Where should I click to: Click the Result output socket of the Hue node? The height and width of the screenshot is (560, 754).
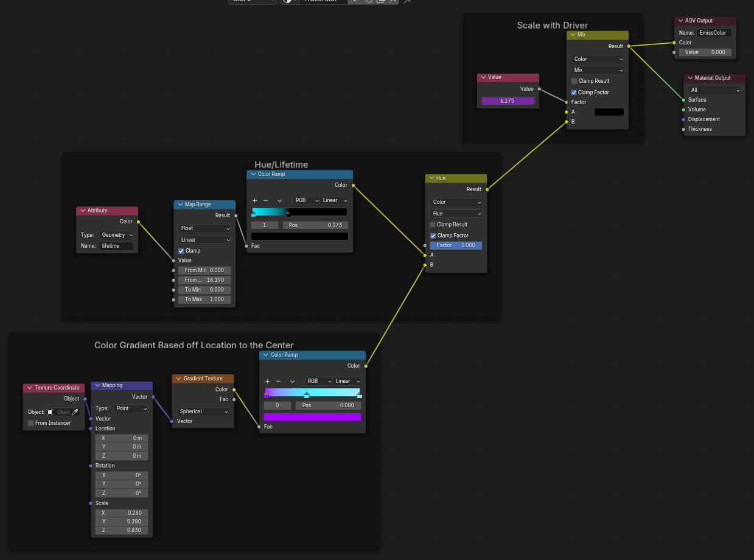pos(487,189)
